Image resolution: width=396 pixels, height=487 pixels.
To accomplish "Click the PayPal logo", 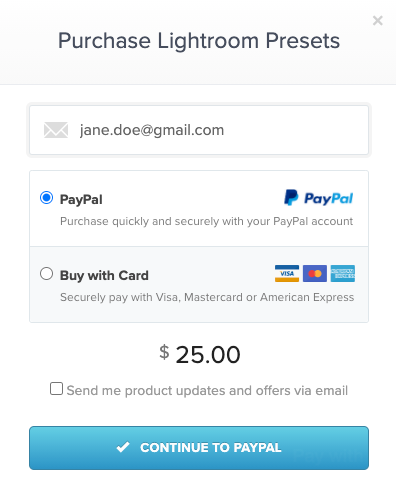I will pos(318,198).
